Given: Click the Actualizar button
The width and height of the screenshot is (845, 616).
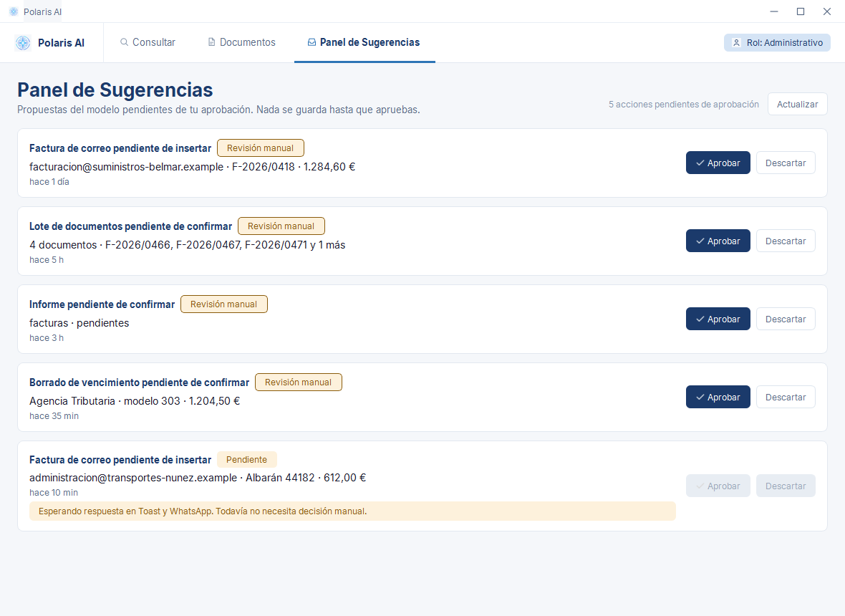Looking at the screenshot, I should tap(797, 104).
